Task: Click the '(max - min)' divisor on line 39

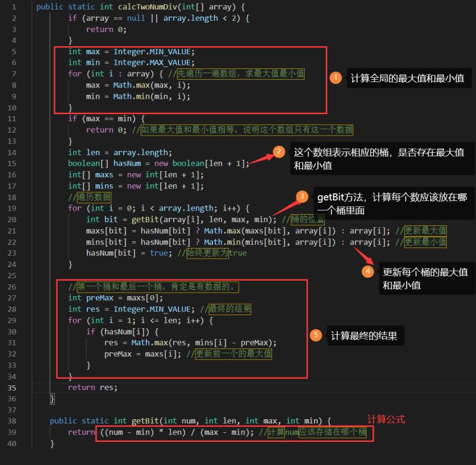Action: [224, 432]
